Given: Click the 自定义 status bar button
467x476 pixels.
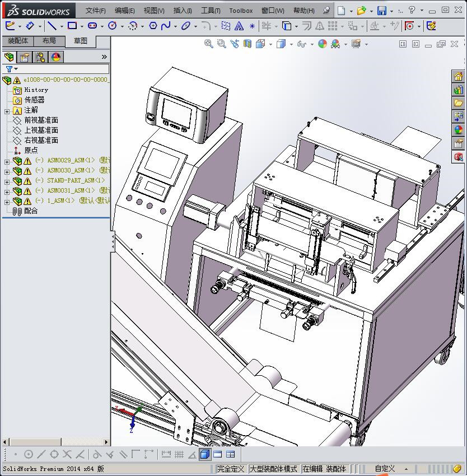Looking at the screenshot, I should [385, 469].
